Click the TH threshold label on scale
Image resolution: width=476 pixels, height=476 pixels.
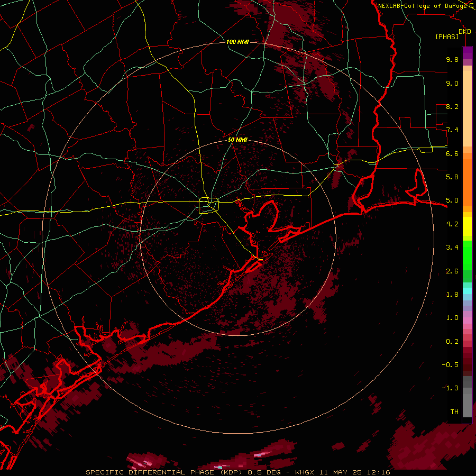tap(454, 412)
